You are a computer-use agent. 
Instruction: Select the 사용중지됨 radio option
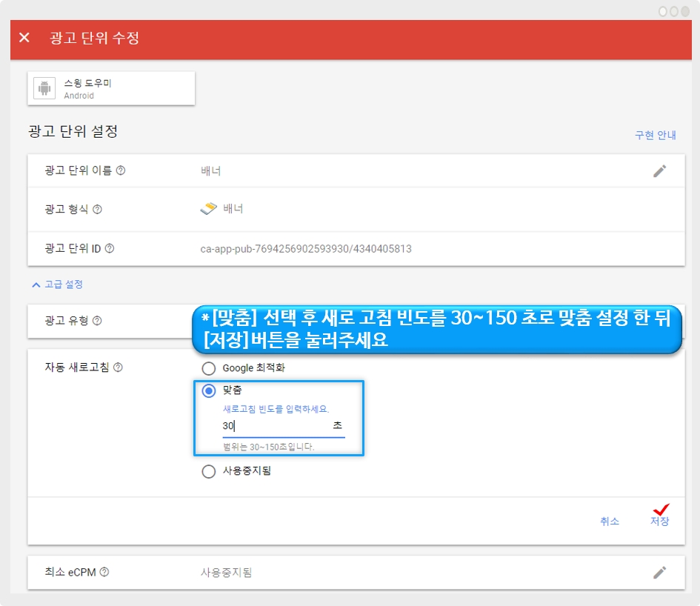tap(209, 471)
